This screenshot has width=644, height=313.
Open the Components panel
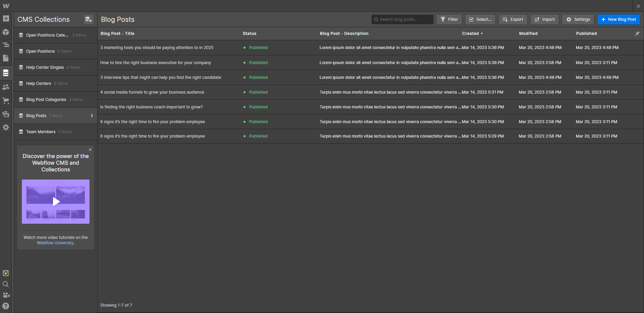click(6, 32)
